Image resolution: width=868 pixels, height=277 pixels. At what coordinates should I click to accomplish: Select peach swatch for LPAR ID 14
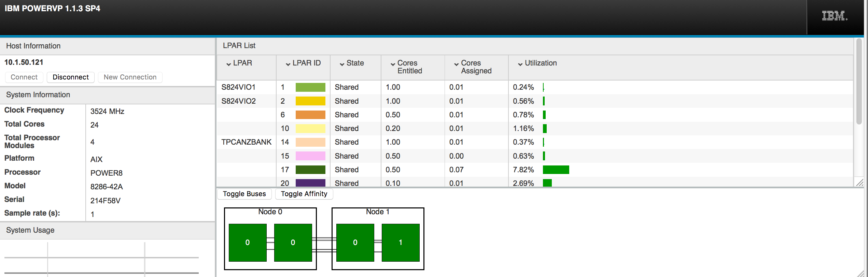(x=310, y=142)
